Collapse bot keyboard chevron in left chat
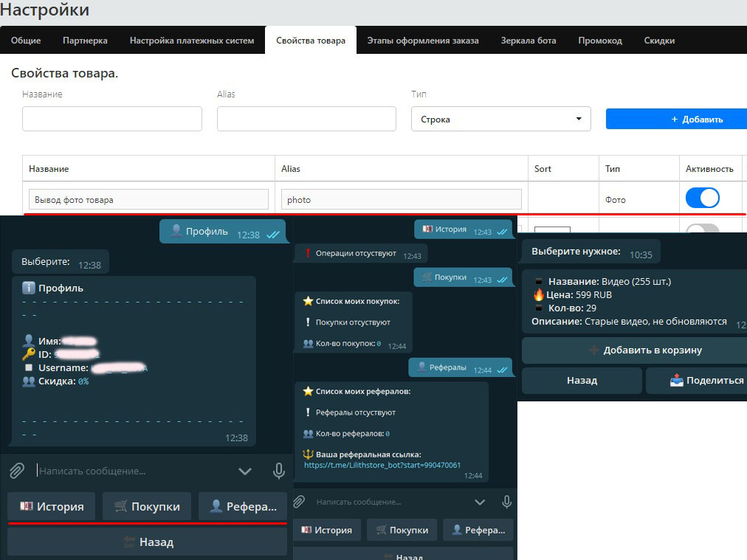 (245, 471)
